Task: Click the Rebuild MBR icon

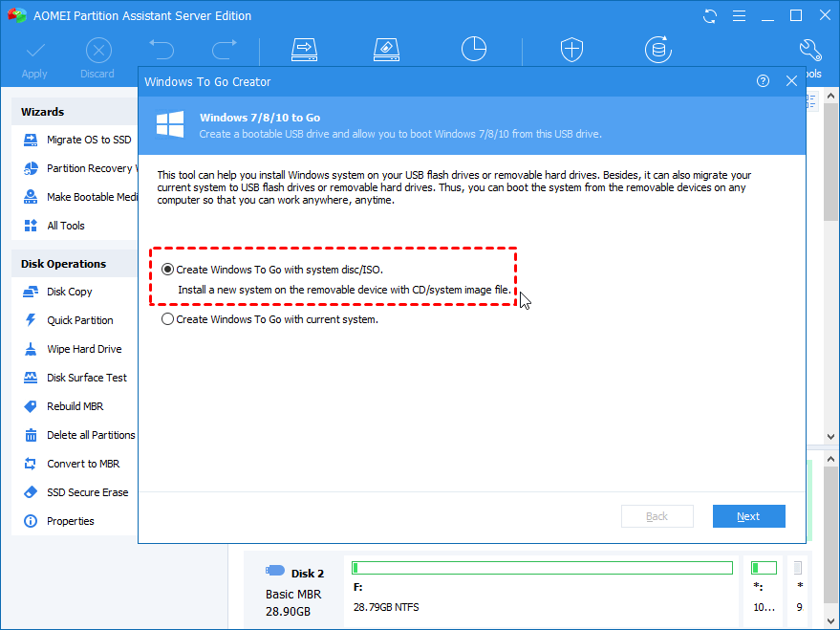Action: pyautogui.click(x=31, y=406)
